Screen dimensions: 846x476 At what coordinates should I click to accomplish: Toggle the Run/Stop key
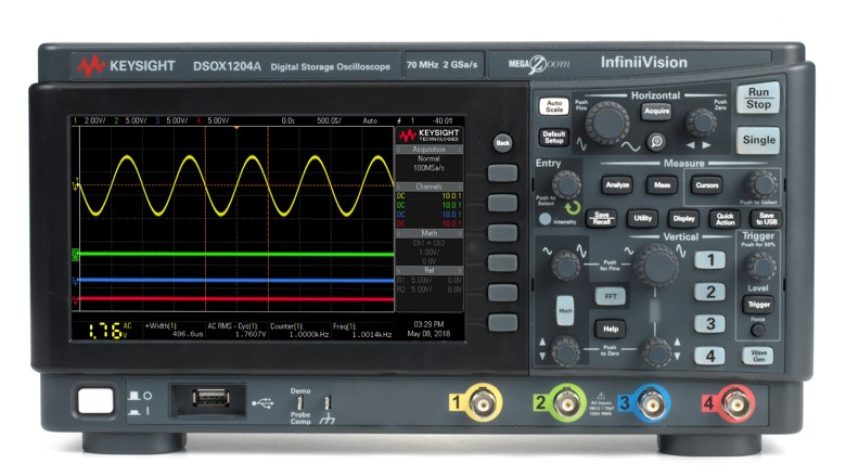[x=758, y=98]
